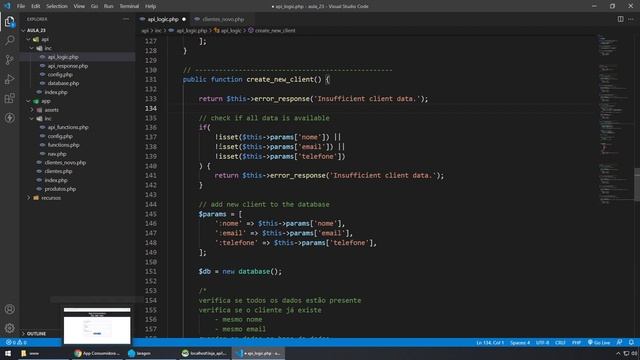Change line ending via CRLF entry

click(560, 342)
